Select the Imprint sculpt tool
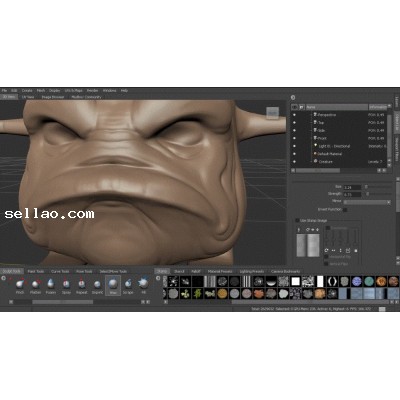This screenshot has width=400, height=400. 97,286
